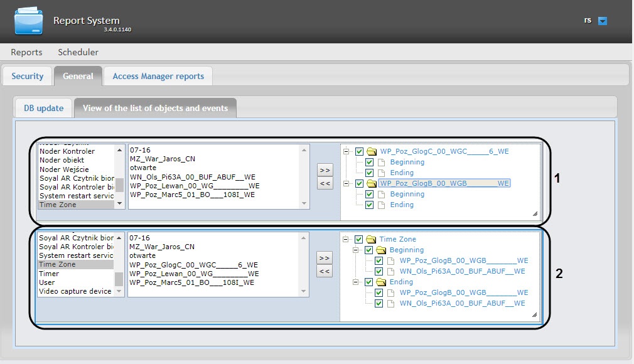The height and width of the screenshot is (364, 634).
Task: Click the WP_Poz_GlogB folder icon in upper tree
Action: [371, 183]
